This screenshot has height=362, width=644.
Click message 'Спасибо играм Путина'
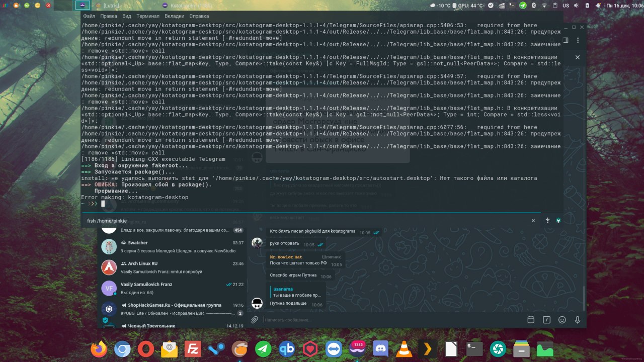[x=293, y=275]
